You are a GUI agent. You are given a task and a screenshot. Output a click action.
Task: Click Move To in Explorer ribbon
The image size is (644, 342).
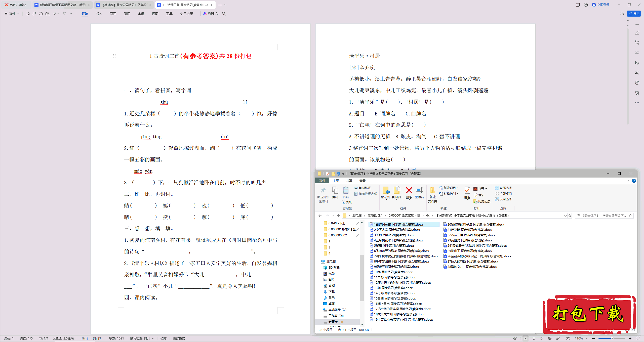pos(386,193)
